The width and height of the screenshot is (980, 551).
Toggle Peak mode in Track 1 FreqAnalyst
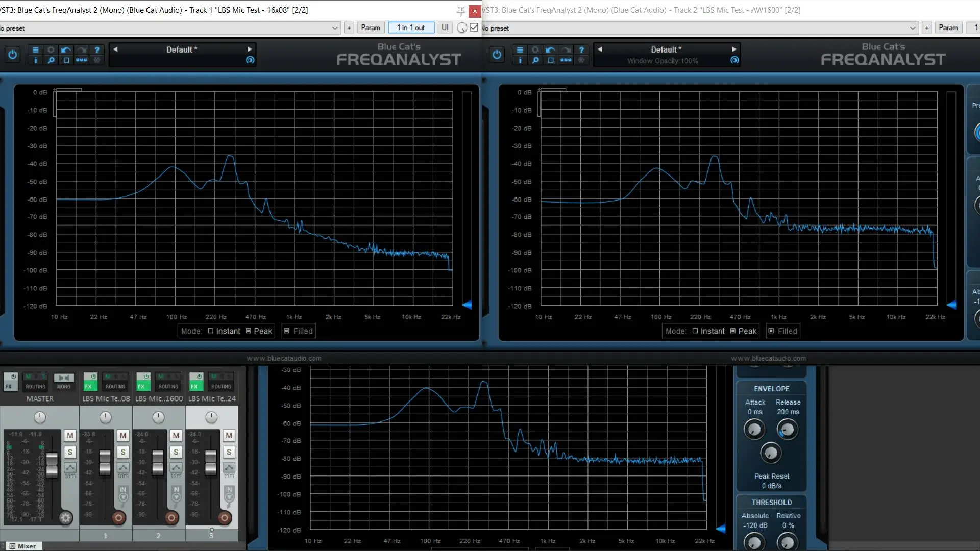point(259,331)
